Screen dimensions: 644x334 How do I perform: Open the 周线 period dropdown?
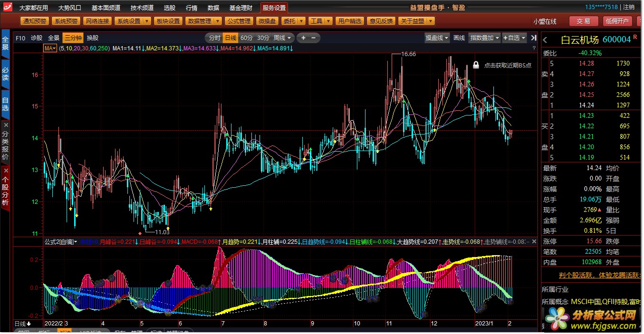pos(283,38)
